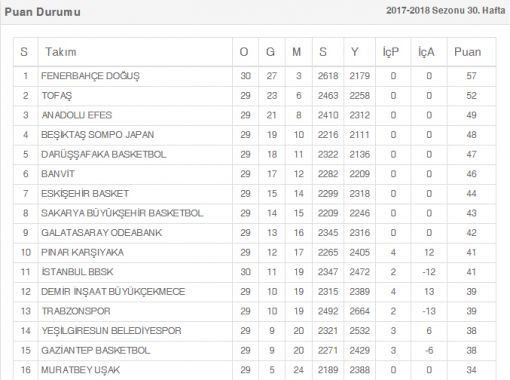
Task: Select team GAZİANTEP BASKETBOL
Action: [96, 350]
